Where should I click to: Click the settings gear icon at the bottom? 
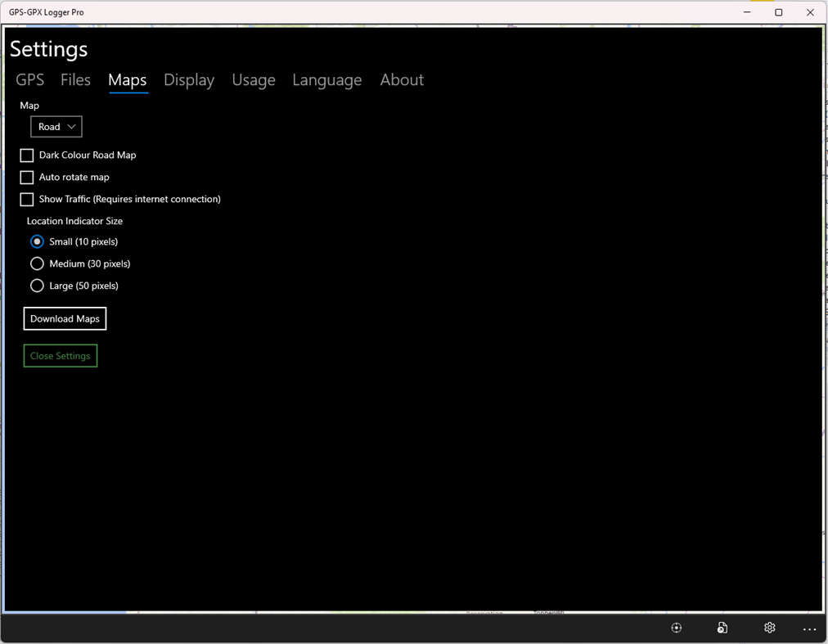pos(768,627)
